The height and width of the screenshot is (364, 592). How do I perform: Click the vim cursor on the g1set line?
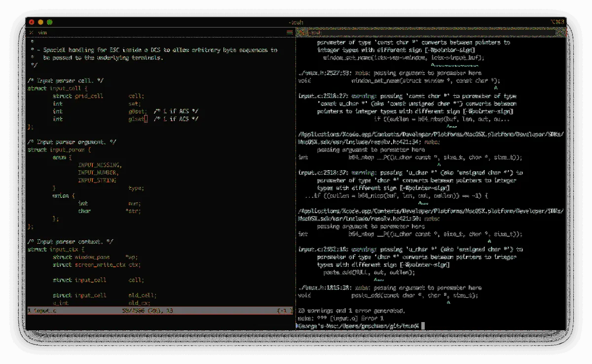146,119
